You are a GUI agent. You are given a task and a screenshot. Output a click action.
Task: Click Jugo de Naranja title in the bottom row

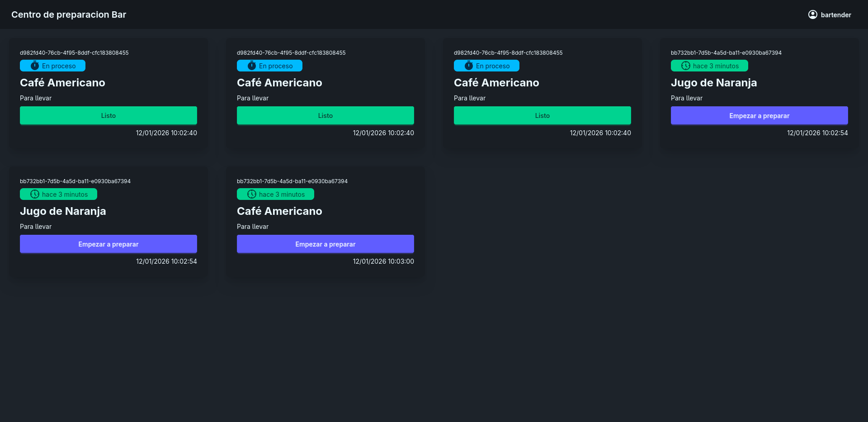63,211
